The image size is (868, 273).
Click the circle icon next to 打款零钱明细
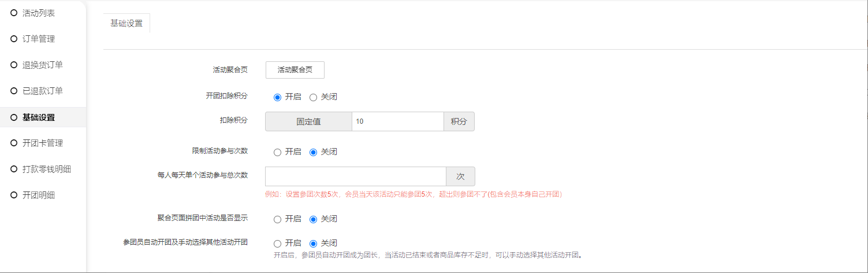[14, 169]
